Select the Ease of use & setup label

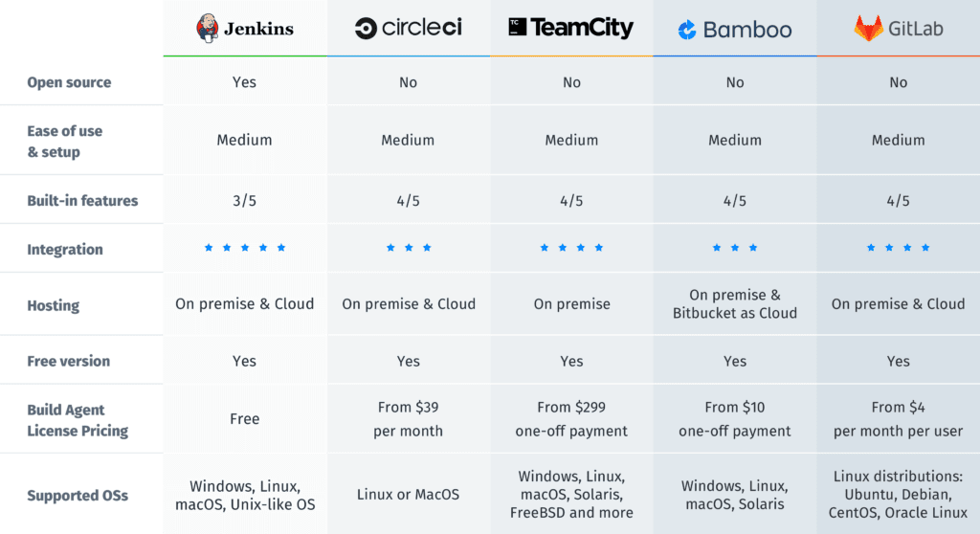pyautogui.click(x=64, y=141)
